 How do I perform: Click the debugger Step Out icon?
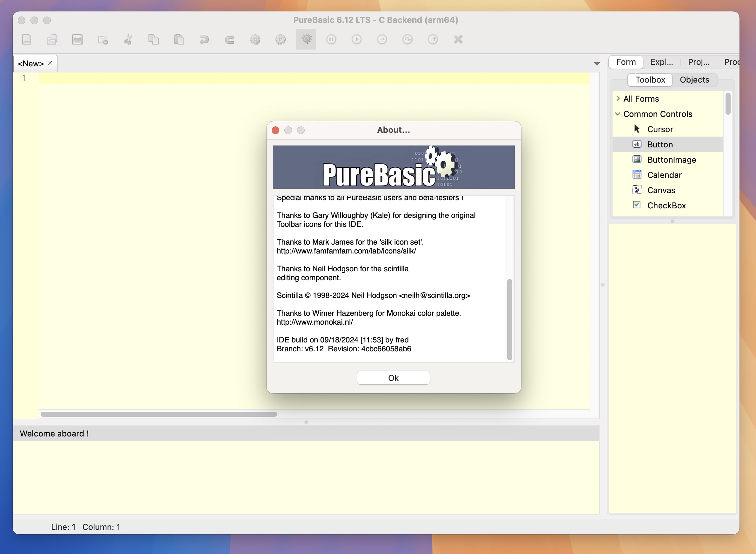433,40
